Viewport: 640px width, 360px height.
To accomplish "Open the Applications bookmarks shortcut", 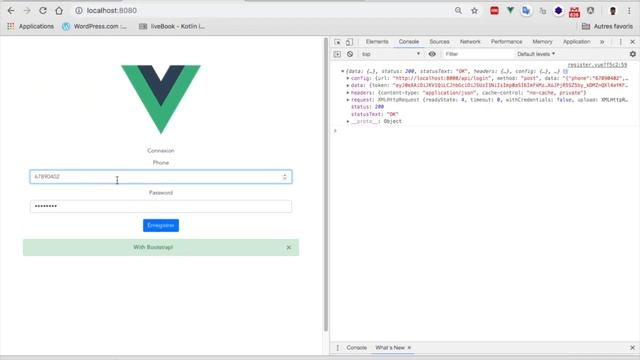I will pyautogui.click(x=31, y=26).
